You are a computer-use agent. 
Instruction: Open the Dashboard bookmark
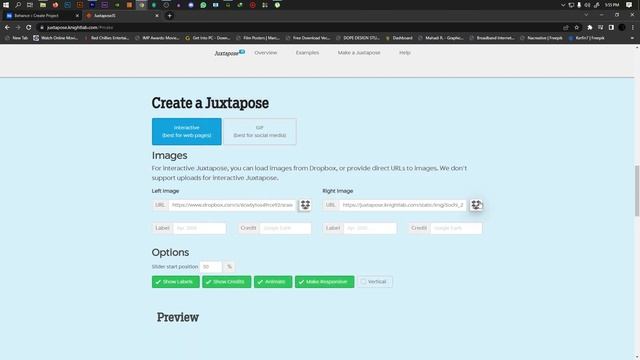coord(399,38)
